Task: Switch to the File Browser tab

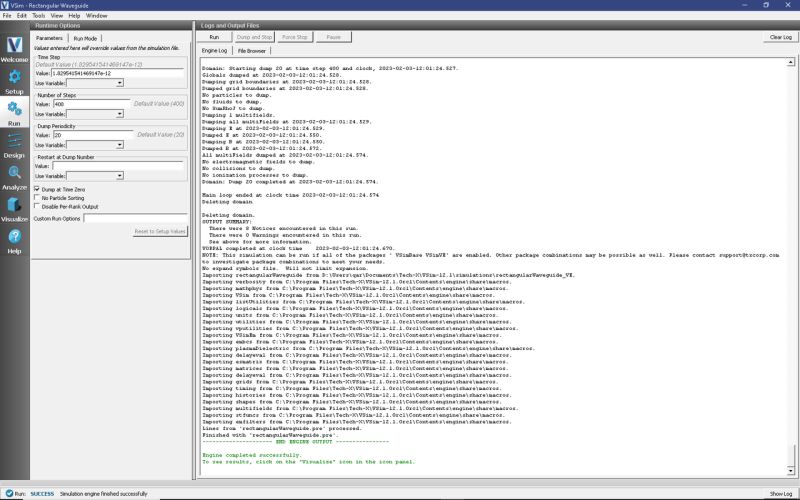Action: [x=252, y=51]
